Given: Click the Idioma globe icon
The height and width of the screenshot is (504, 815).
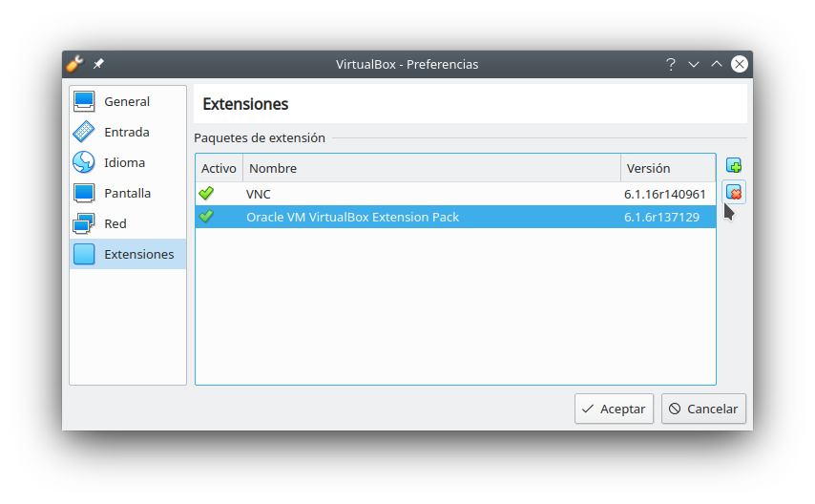Looking at the screenshot, I should [x=84, y=162].
